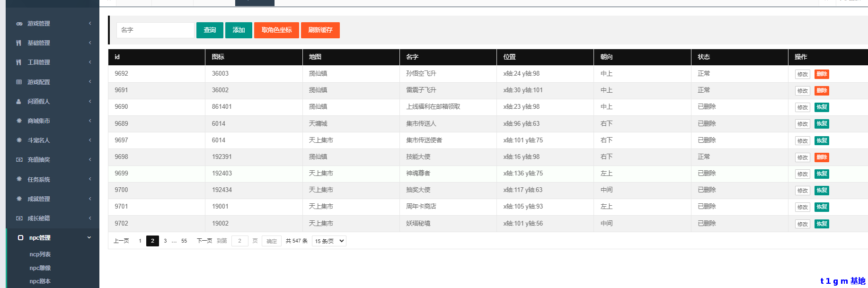
Task: Open the ncp列表 submenu item
Action: click(x=40, y=254)
